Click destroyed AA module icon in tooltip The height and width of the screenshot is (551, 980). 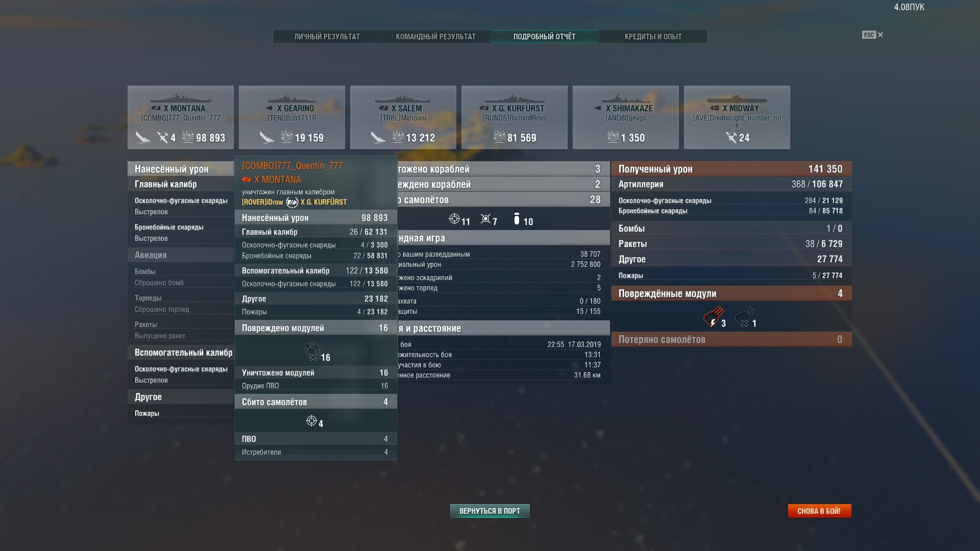[312, 351]
